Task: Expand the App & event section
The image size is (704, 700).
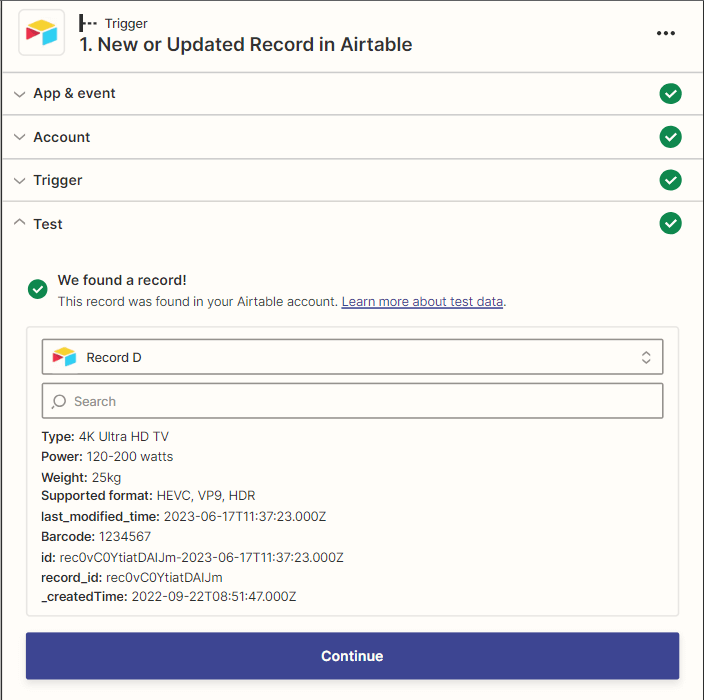Action: (19, 94)
